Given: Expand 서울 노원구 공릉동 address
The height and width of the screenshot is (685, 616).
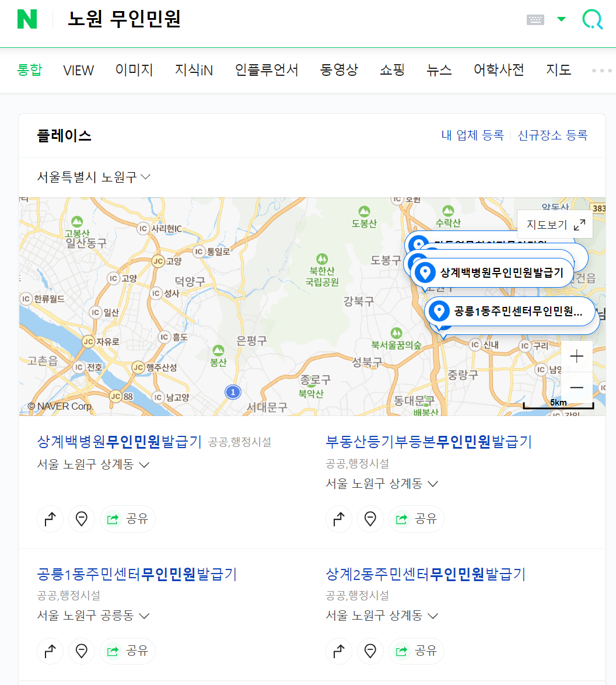Looking at the screenshot, I should [93, 616].
